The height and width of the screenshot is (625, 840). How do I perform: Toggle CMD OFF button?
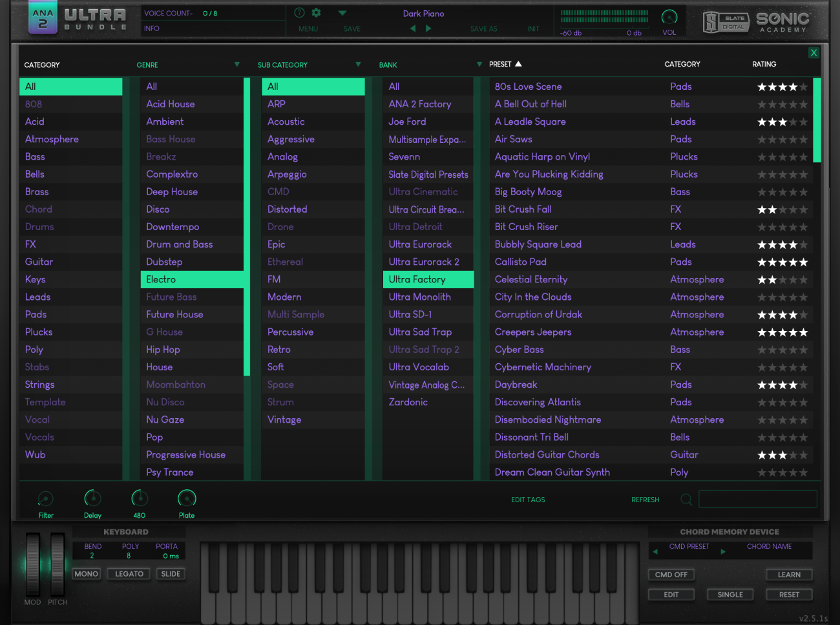[x=671, y=575]
